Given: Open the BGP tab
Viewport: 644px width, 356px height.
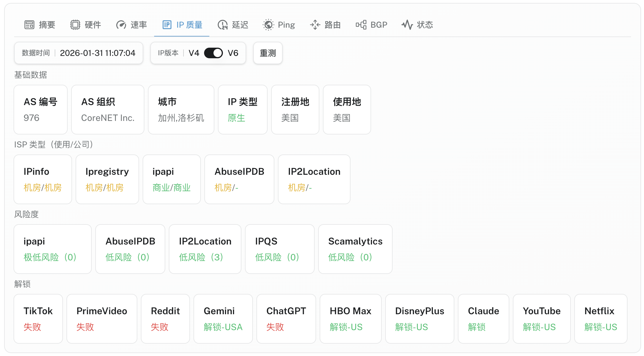Looking at the screenshot, I should (x=378, y=25).
